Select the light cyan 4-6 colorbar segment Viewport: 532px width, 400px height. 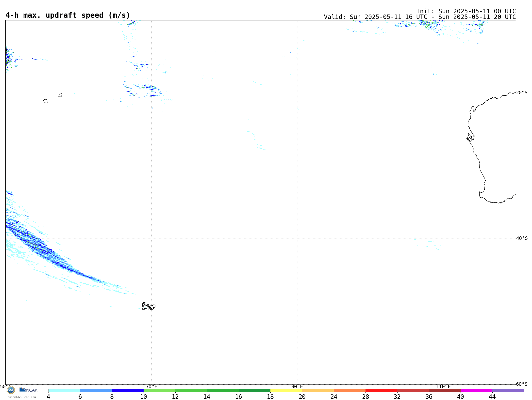[x=64, y=390]
